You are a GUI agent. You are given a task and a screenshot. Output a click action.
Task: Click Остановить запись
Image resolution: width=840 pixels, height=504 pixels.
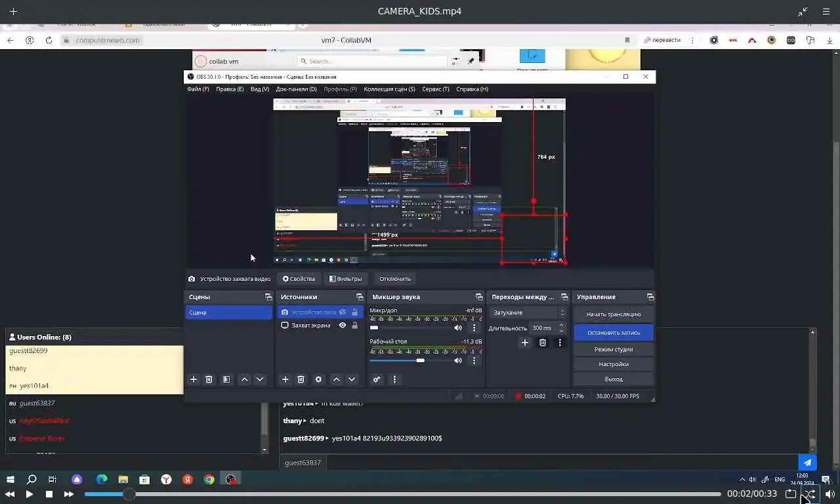click(614, 333)
